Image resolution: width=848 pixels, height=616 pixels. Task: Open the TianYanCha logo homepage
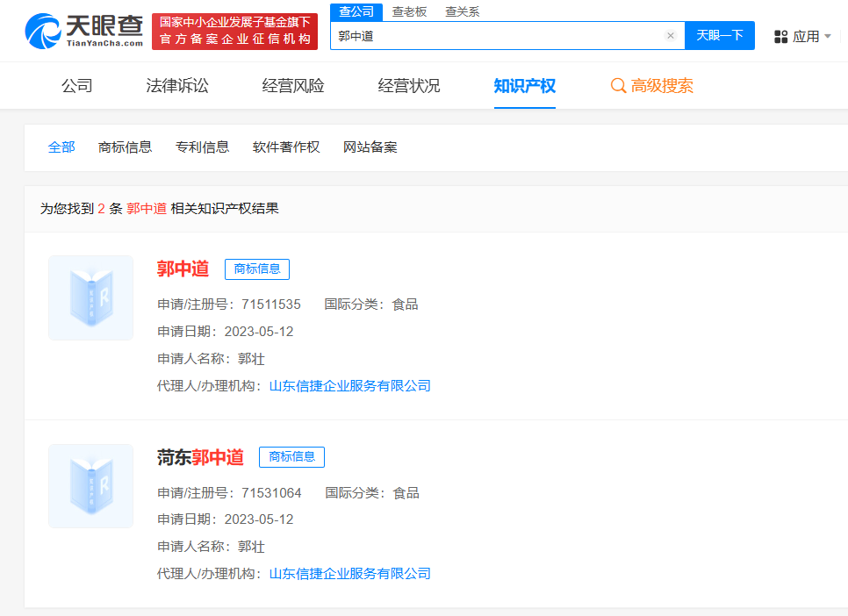tap(84, 31)
